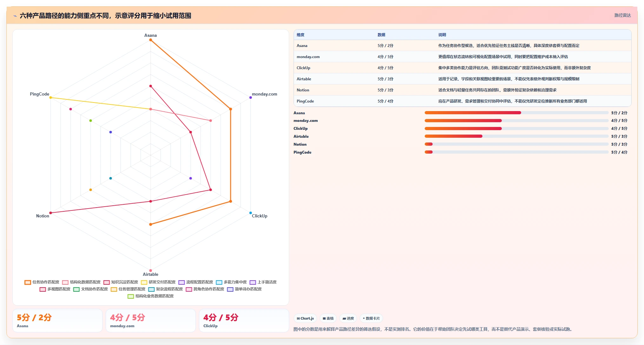Viewport: 644px width, 345px height.
Task: Toggle the 多视图匹配度 legend series
Action: (55, 289)
